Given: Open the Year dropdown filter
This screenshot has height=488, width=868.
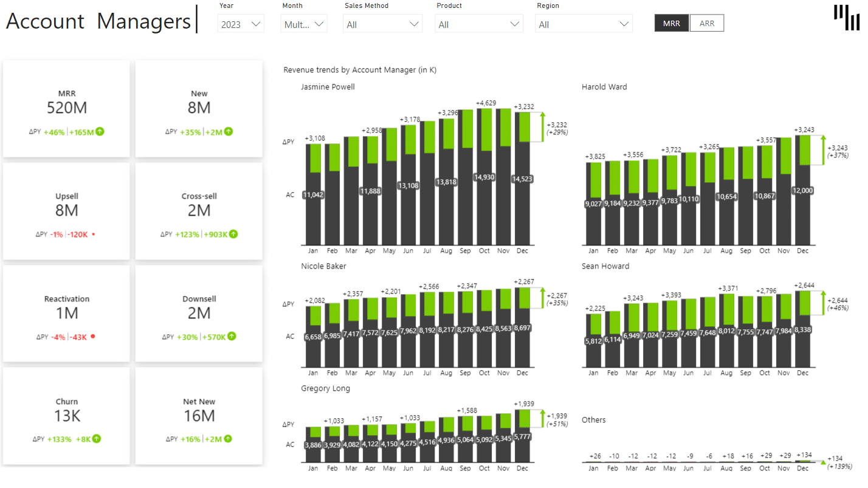Looking at the screenshot, I should (x=240, y=23).
